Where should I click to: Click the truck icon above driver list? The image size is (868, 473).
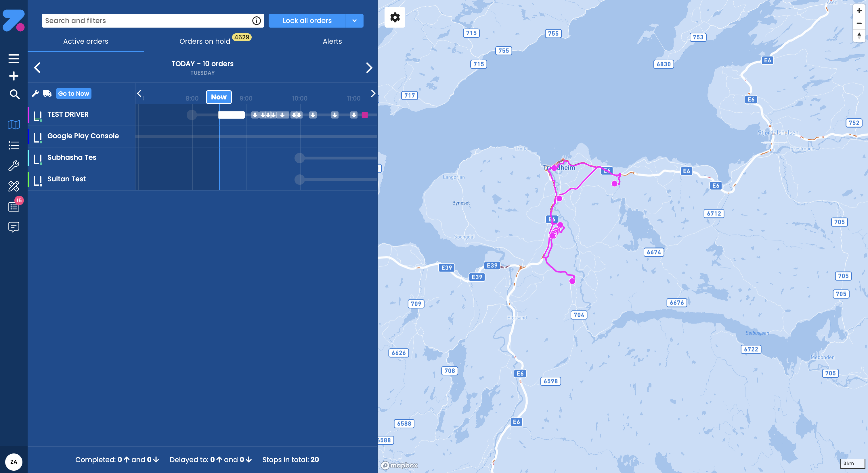[x=47, y=93]
